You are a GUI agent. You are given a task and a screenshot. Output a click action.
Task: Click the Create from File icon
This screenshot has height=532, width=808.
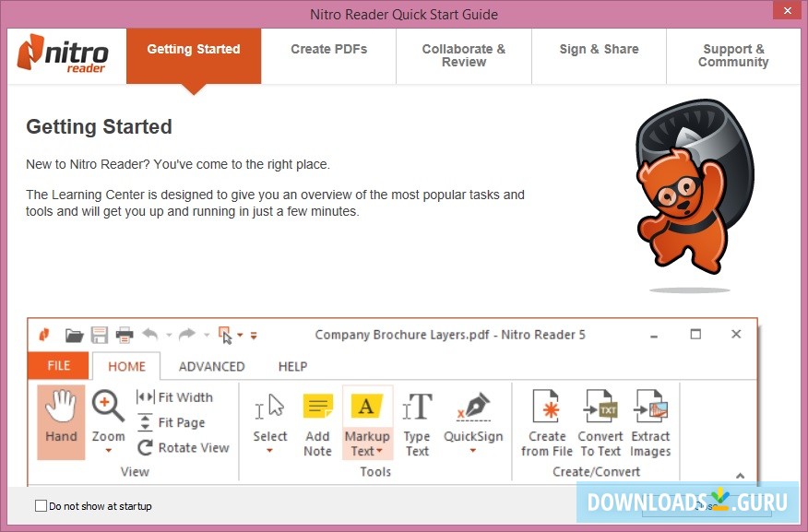pos(546,406)
